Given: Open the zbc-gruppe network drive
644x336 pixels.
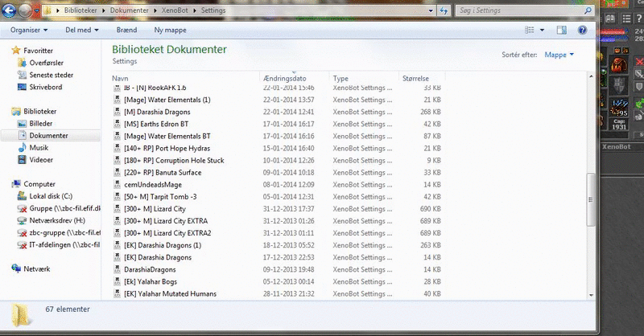Looking at the screenshot, I should (64, 232).
